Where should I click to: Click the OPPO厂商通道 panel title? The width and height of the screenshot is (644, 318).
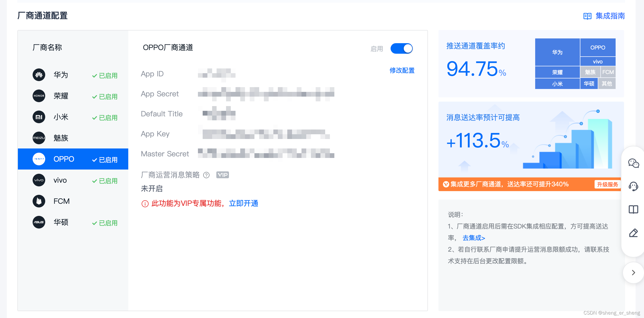click(168, 48)
